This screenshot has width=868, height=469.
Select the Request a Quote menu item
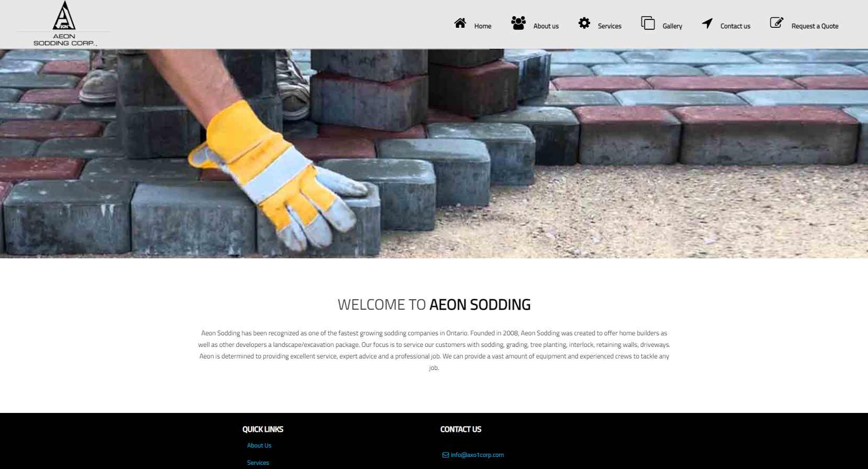(815, 26)
